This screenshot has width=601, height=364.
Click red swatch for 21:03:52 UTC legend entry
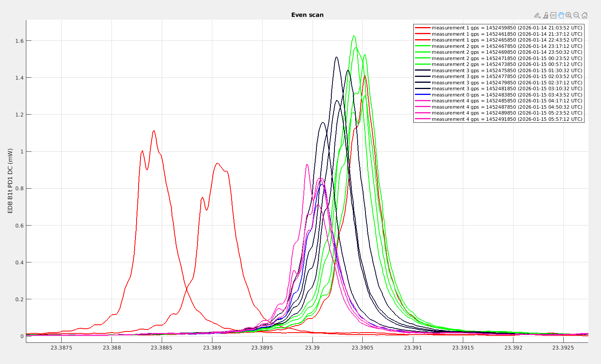(423, 28)
